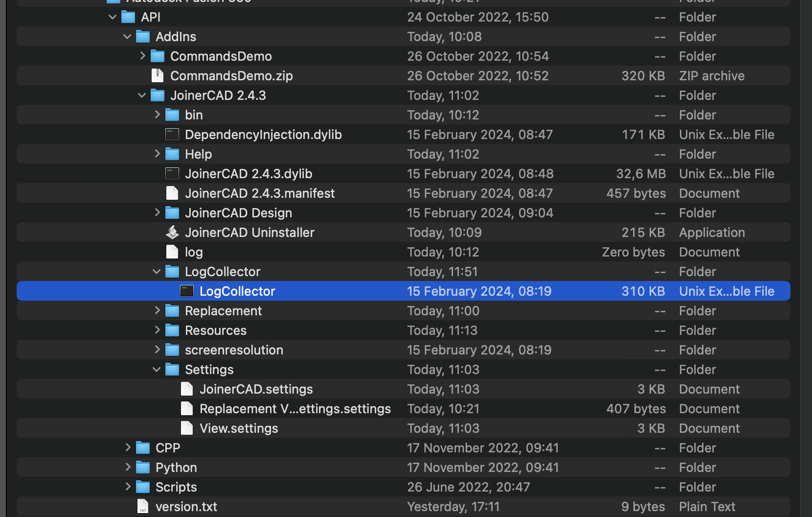Select the CommandsDemo.zip file name
Image resolution: width=812 pixels, height=517 pixels.
tap(231, 76)
